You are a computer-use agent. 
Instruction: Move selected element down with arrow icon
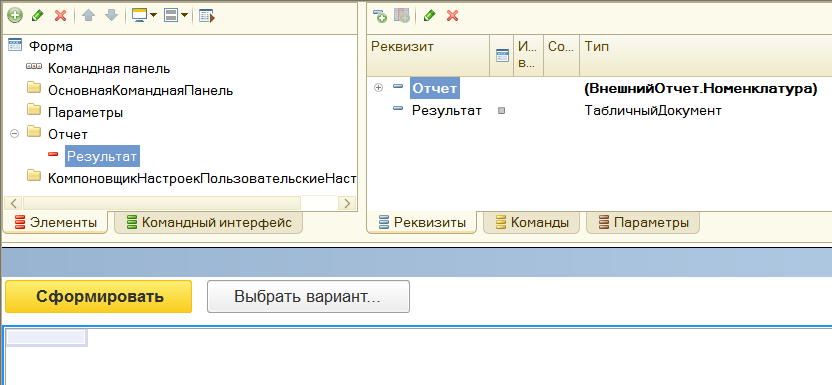[111, 15]
